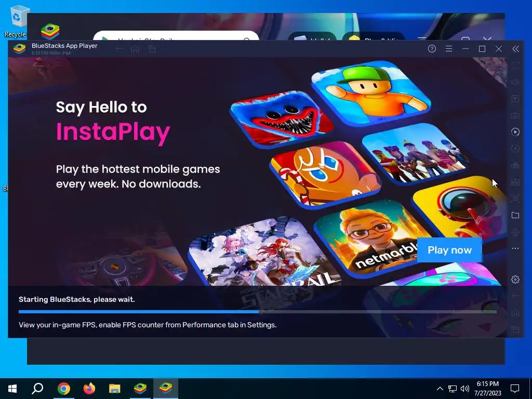This screenshot has height=399, width=532.
Task: Click the sidebar bottom recents icon
Action: pyautogui.click(x=515, y=329)
